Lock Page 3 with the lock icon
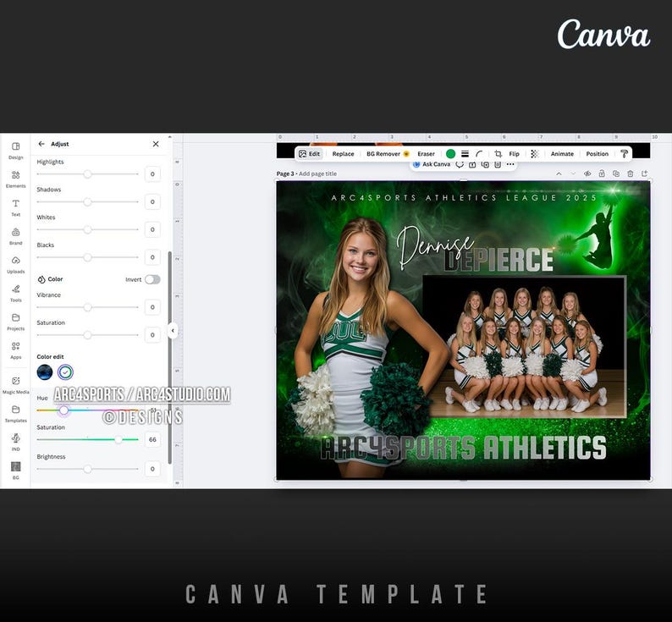Screen dimensions: 672x622 pyautogui.click(x=602, y=173)
